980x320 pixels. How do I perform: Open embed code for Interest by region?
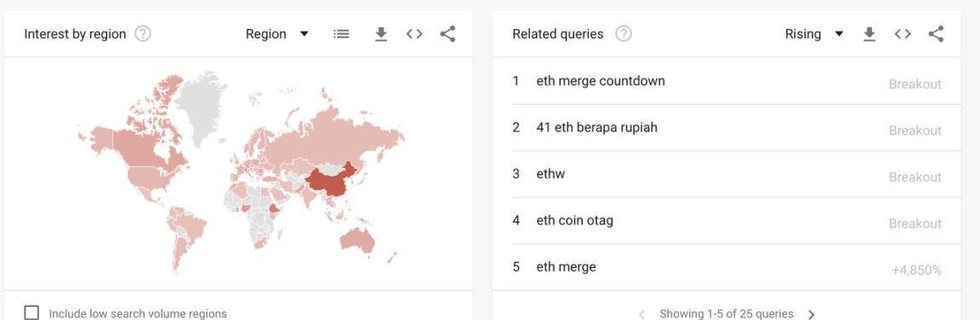pos(414,34)
